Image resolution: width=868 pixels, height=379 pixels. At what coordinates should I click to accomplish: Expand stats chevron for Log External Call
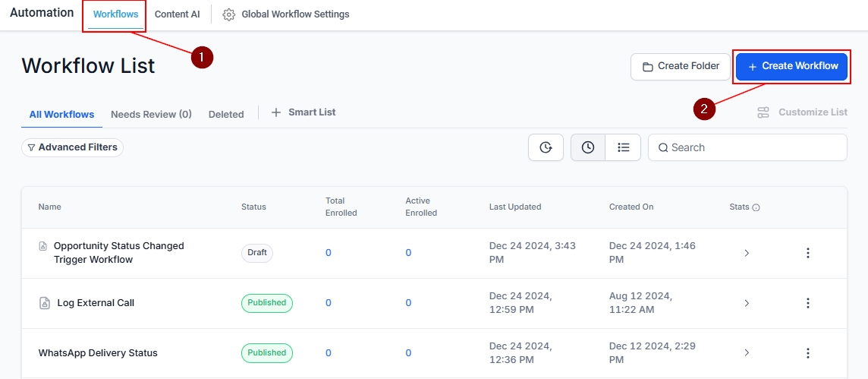coord(747,303)
